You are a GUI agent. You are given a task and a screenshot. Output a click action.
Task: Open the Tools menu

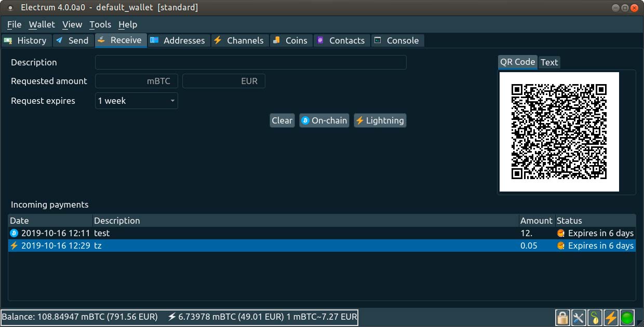coord(100,24)
